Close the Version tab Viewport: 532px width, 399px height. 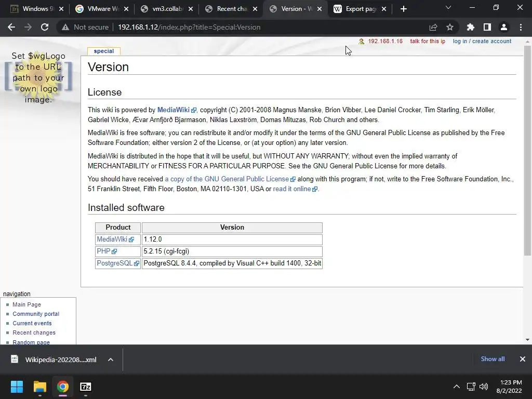point(320,9)
